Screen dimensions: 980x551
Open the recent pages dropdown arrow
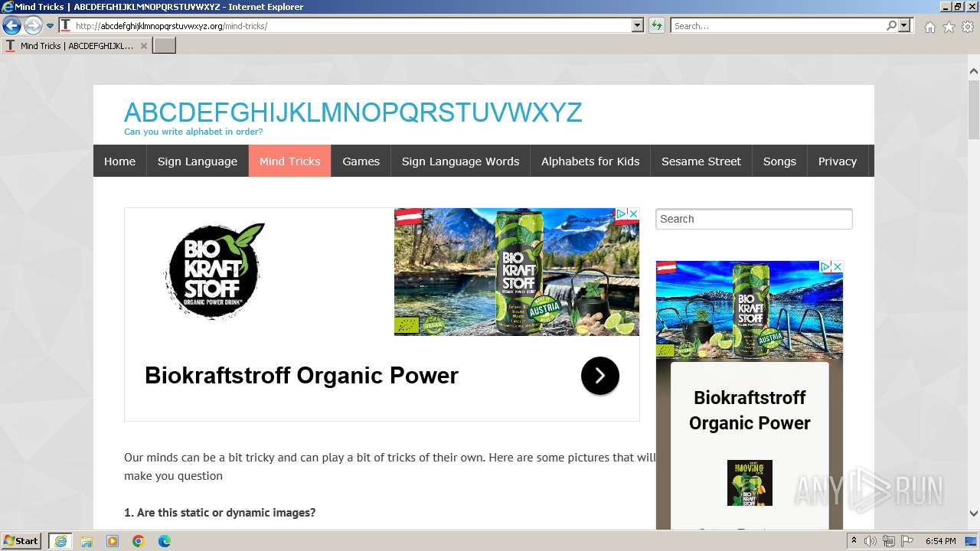pyautogui.click(x=51, y=26)
